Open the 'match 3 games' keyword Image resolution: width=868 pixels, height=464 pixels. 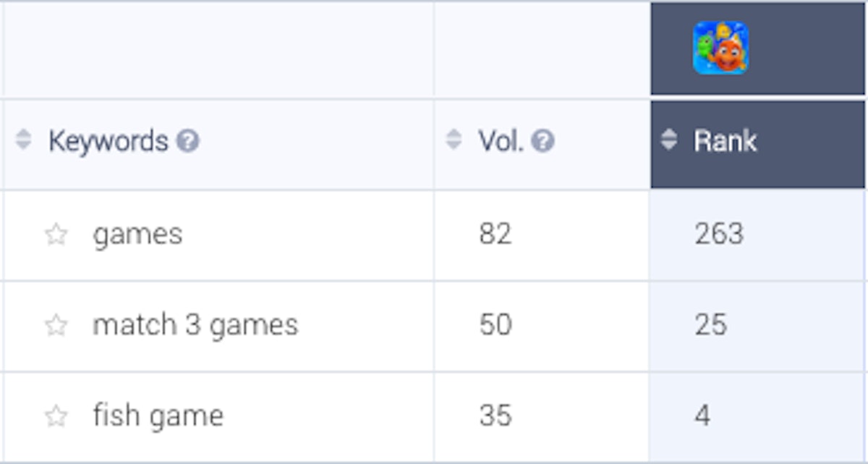click(195, 326)
